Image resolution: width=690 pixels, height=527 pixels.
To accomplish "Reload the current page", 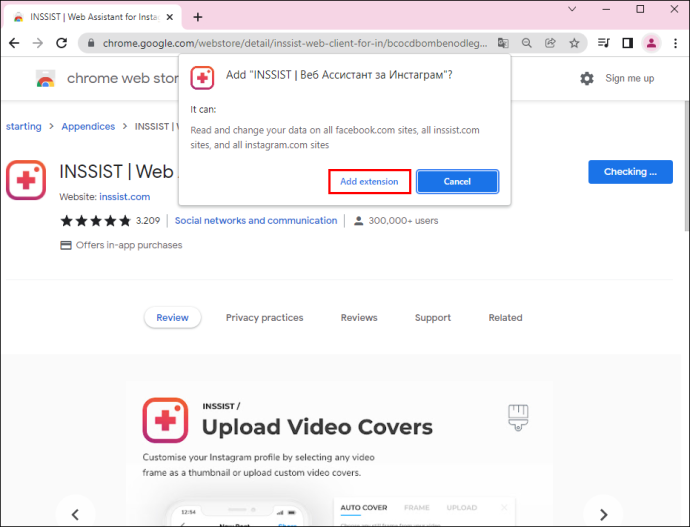I will pos(62,43).
